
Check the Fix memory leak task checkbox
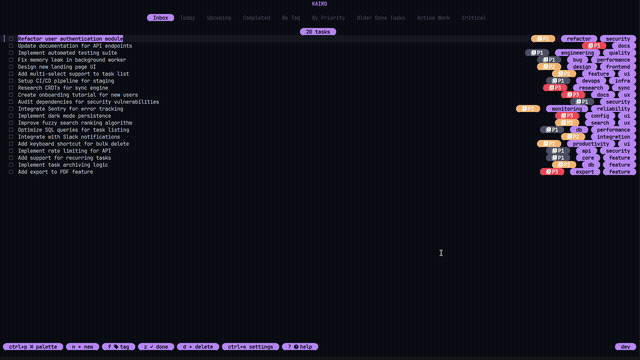point(11,60)
